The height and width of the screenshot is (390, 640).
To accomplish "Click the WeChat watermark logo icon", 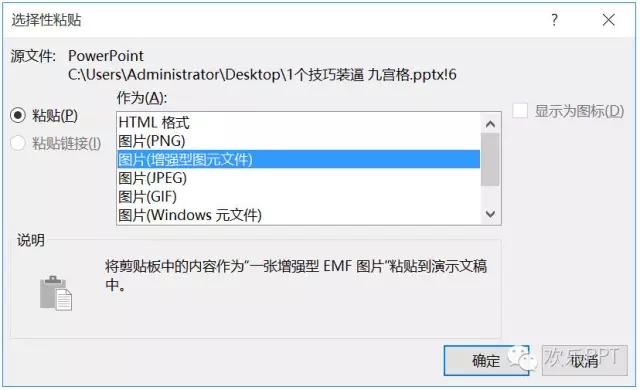I will pyautogui.click(x=522, y=359).
